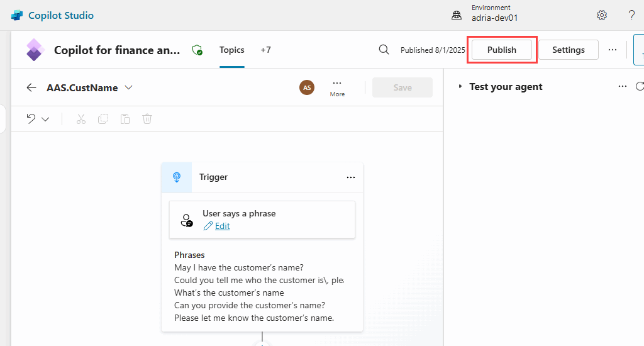Click the Publish button

501,50
